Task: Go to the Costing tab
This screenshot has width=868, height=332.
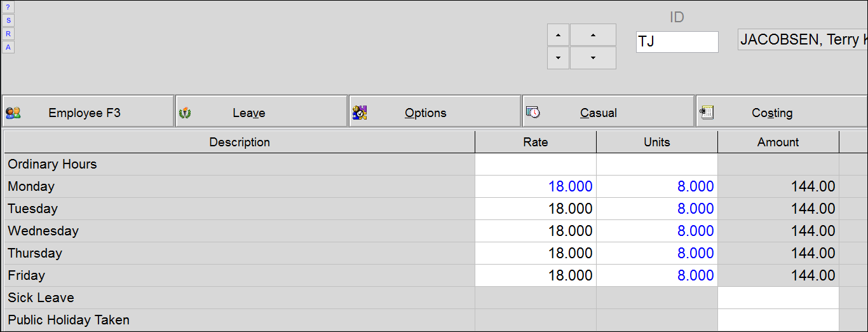Action: 782,113
